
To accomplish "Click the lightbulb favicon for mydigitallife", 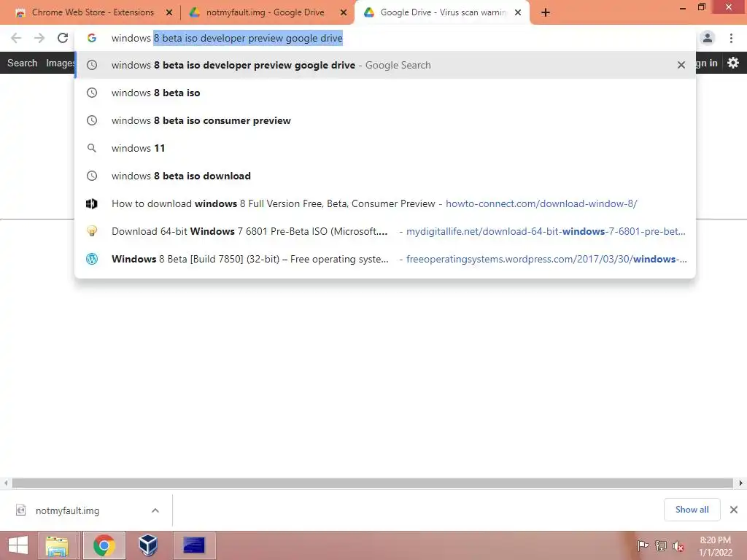I will [x=92, y=231].
